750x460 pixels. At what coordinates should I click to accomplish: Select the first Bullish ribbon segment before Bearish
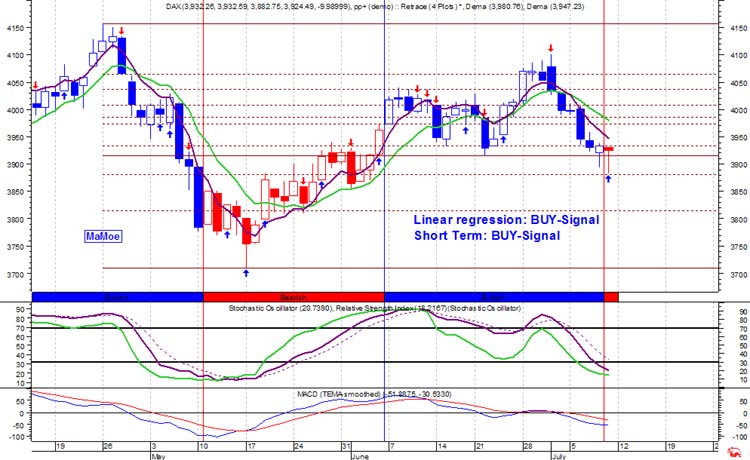tap(118, 297)
